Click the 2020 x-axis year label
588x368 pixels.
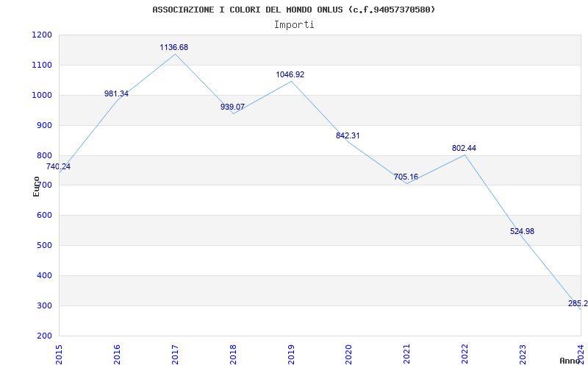tap(348, 354)
